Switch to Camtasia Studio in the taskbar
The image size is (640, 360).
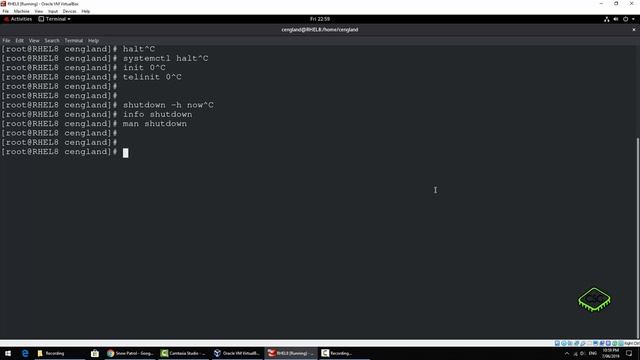click(184, 353)
